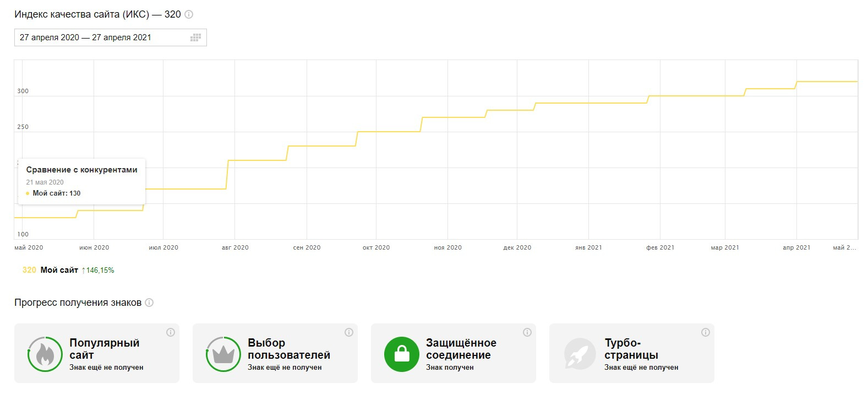Click the янв 2021 axis label
868x394 pixels.
589,247
